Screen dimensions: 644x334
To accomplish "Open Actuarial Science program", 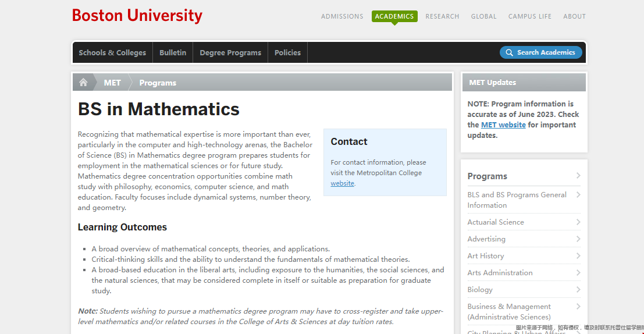I will pos(496,222).
